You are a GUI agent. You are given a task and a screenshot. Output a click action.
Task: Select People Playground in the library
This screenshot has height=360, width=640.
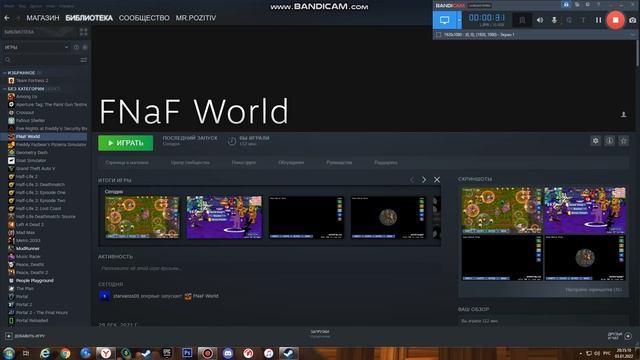35,280
